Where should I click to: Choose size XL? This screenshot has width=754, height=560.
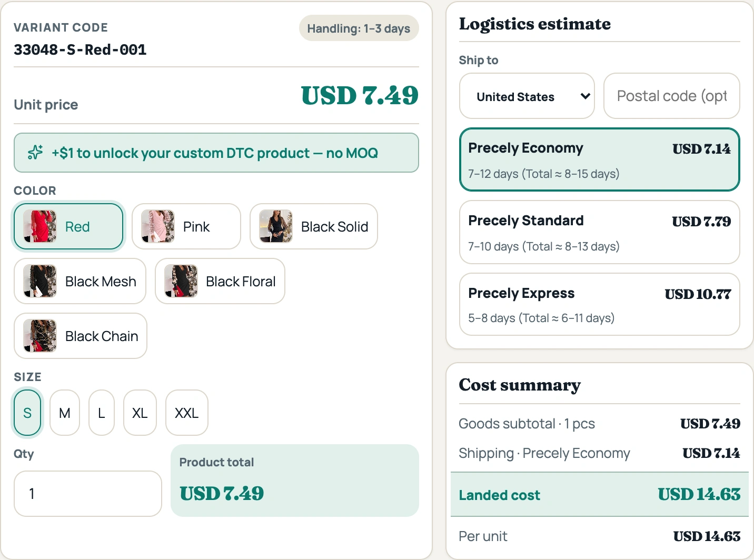(x=140, y=413)
